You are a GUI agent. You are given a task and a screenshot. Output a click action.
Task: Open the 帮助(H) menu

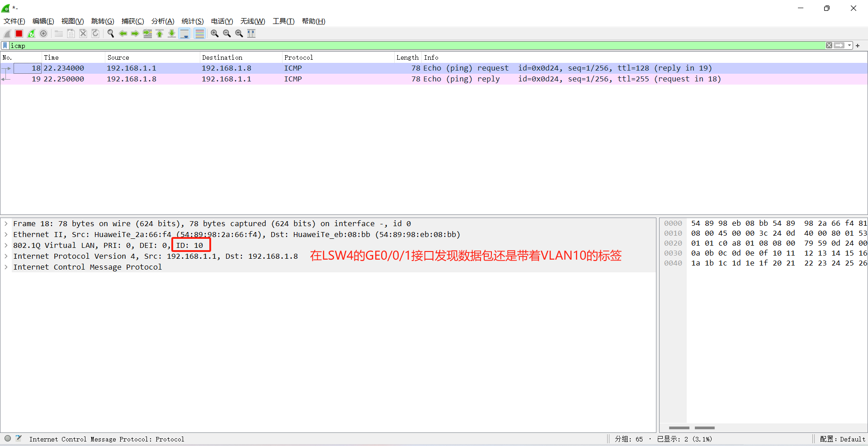click(314, 21)
